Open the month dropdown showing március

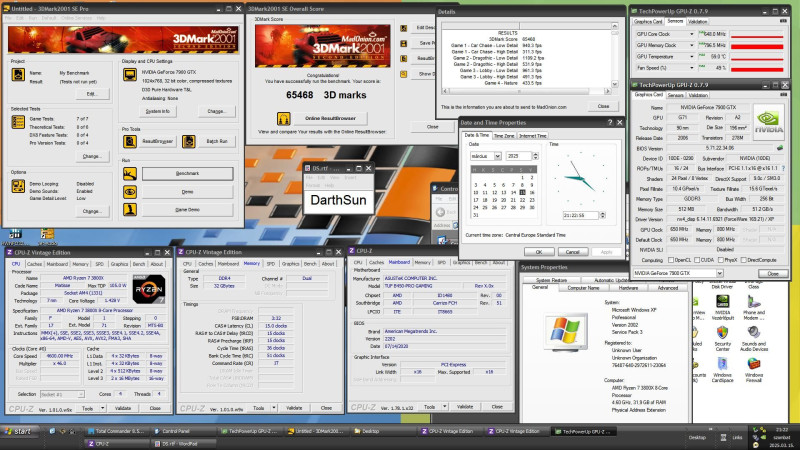pyautogui.click(x=497, y=156)
